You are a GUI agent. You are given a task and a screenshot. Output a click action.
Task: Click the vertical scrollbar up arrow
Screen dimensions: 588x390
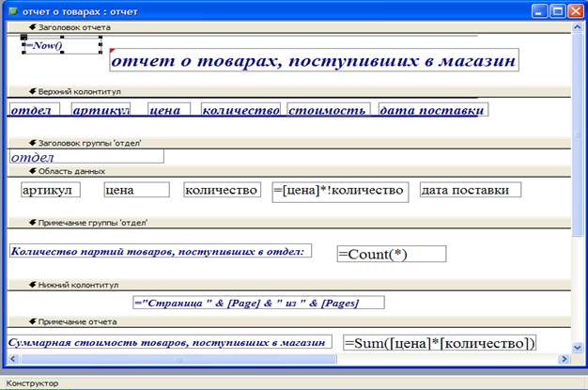(x=577, y=27)
